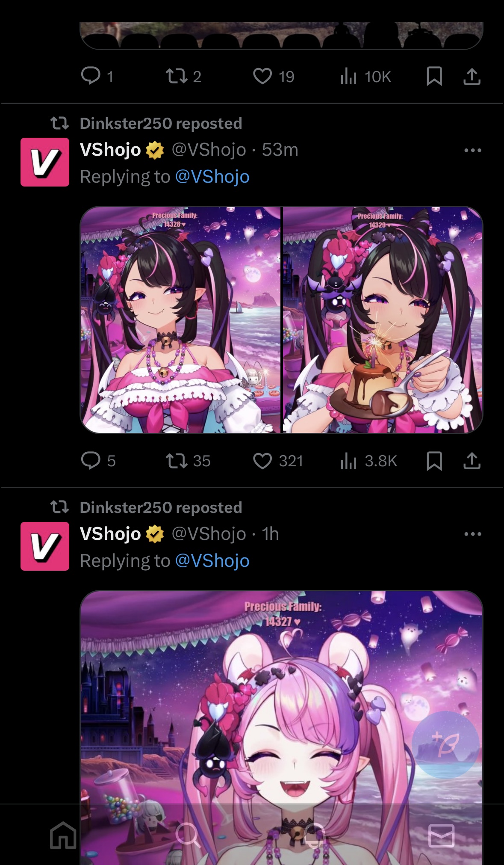This screenshot has height=865, width=504.
Task: Open @VShojo link in 1h reply line
Action: point(212,561)
